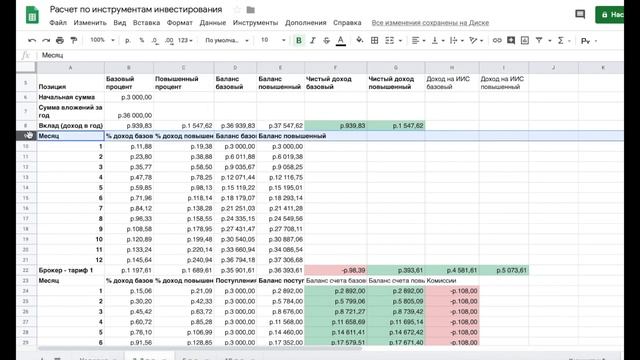Open the Инструменты menu

tap(256, 23)
